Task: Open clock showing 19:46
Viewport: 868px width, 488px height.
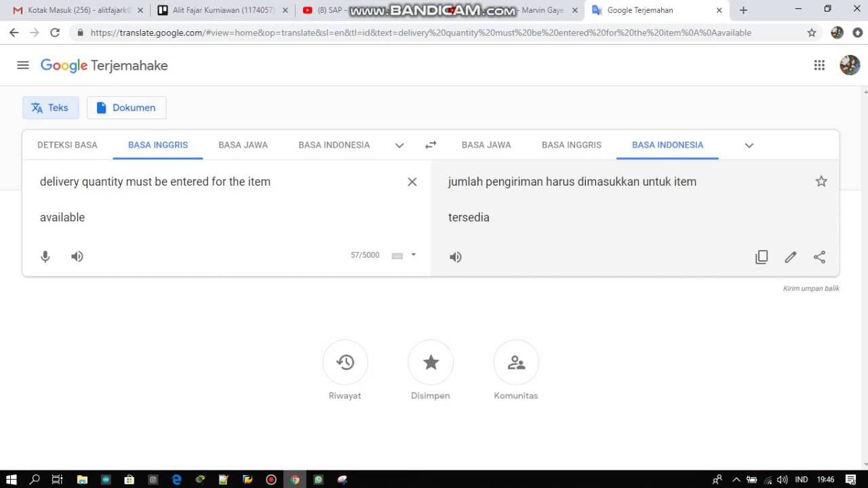Action: pos(825,480)
